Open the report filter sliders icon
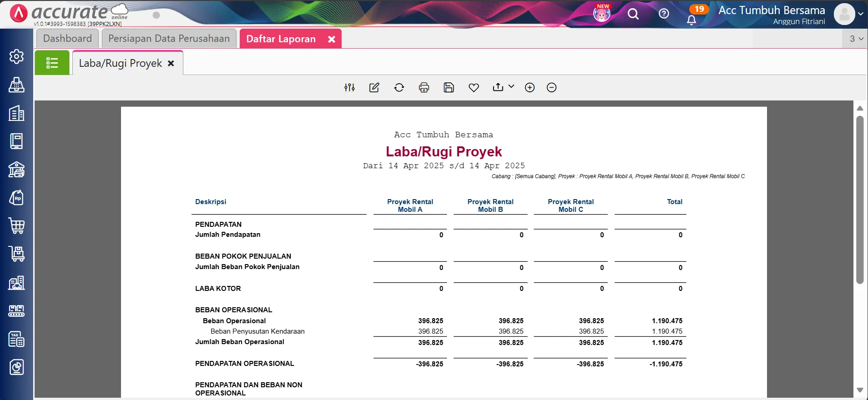The image size is (868, 400). pyautogui.click(x=349, y=88)
